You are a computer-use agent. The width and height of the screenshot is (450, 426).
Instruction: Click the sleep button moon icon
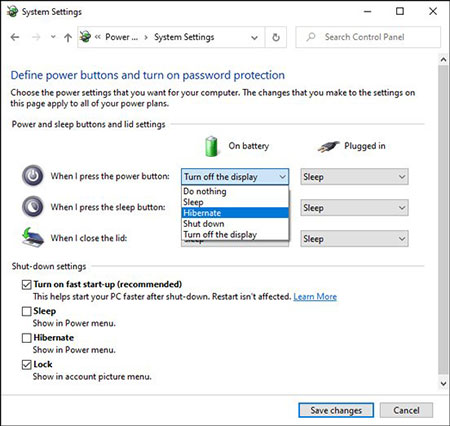point(33,207)
